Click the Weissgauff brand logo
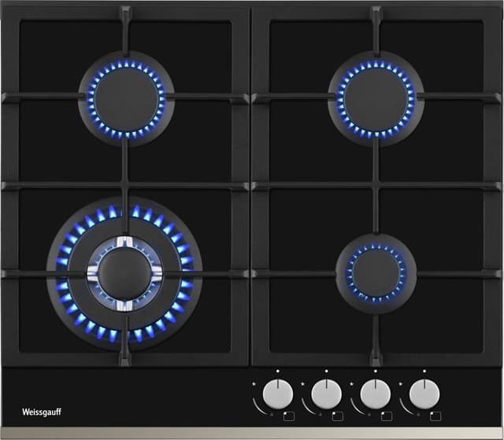504x440 pixels. pyautogui.click(x=38, y=412)
